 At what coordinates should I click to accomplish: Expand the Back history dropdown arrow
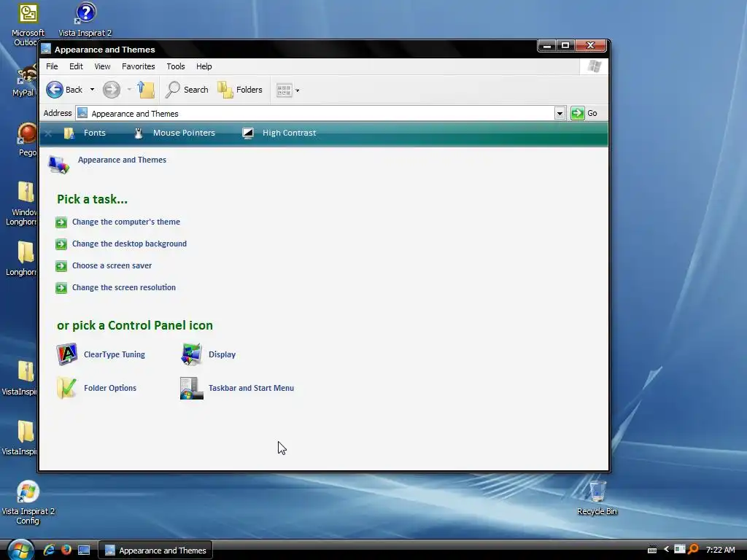click(x=92, y=90)
